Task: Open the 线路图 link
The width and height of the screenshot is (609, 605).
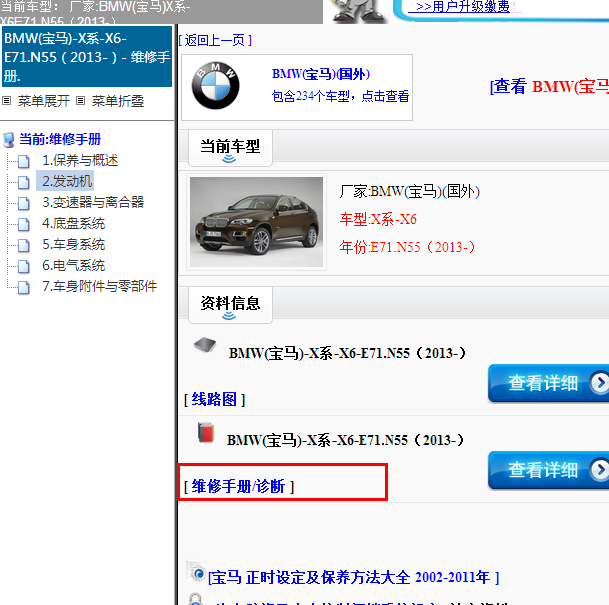Action: [214, 399]
